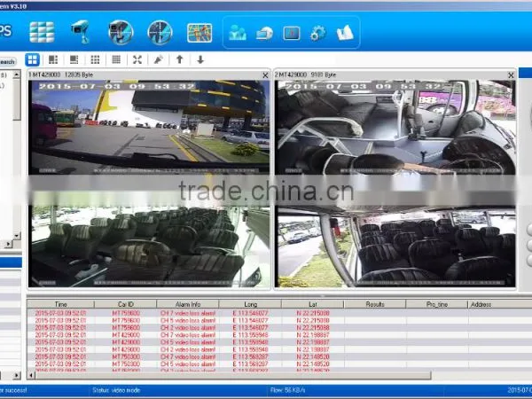Click the Address column header
532x399 pixels.
click(x=500, y=304)
